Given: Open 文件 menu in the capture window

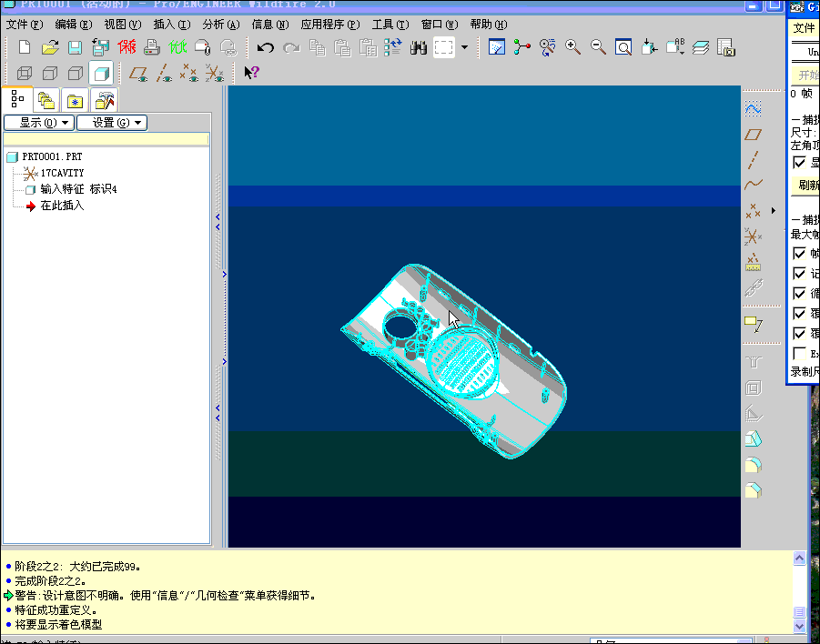Looking at the screenshot, I should click(804, 27).
